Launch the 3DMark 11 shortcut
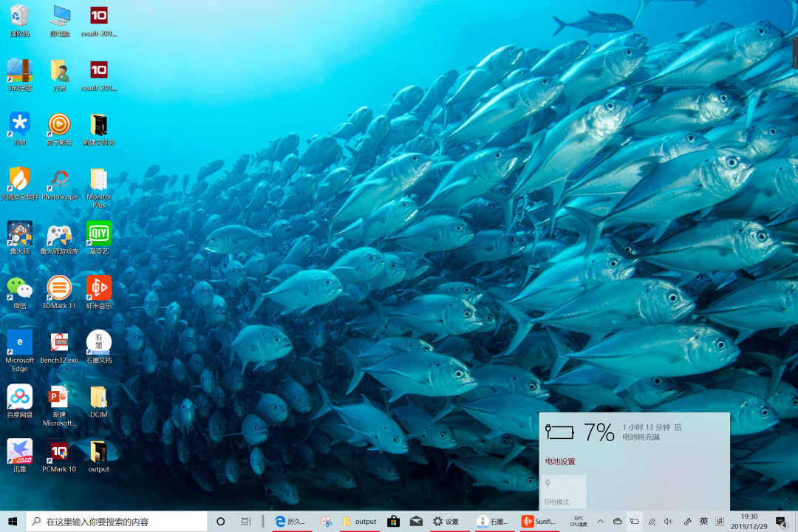The width and height of the screenshot is (798, 532). point(59,288)
